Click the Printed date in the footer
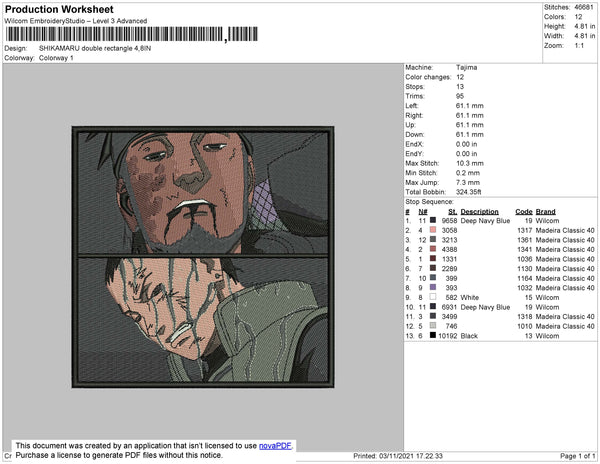The image size is (600, 464). 398,456
